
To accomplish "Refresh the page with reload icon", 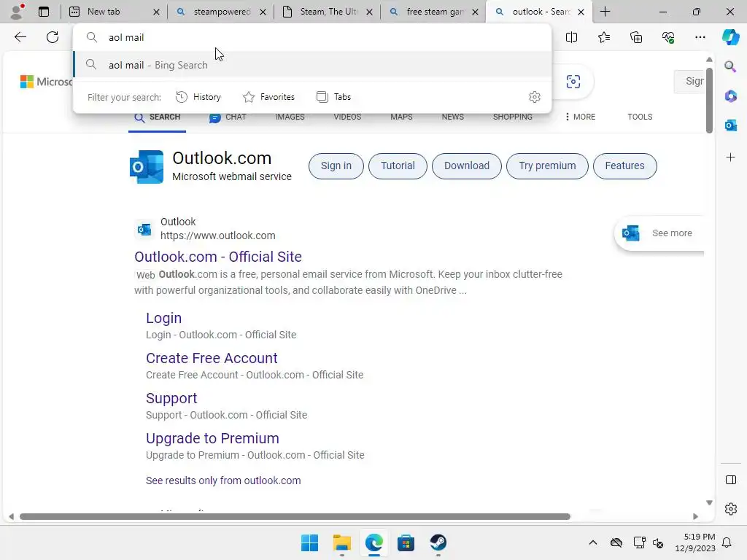I will pyautogui.click(x=53, y=37).
